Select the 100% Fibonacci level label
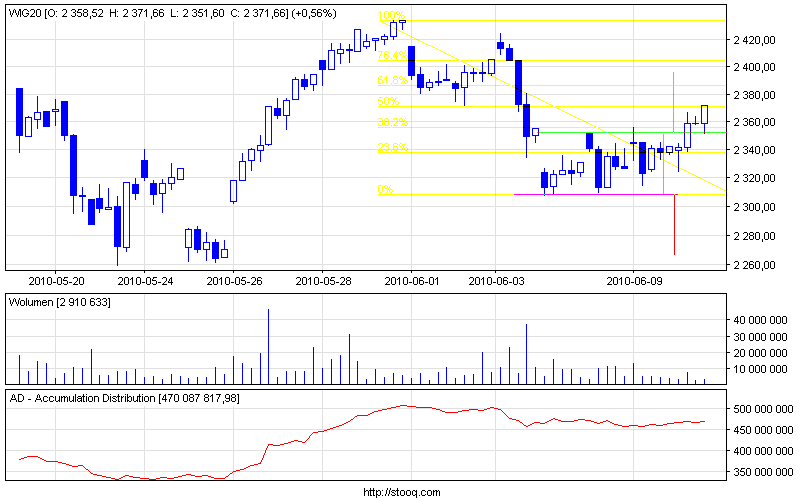Image resolution: width=800 pixels, height=500 pixels. (x=391, y=15)
